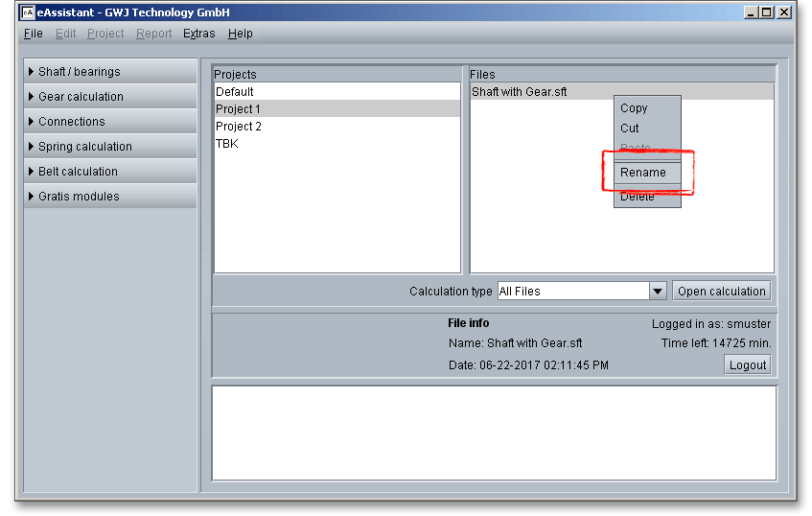The height and width of the screenshot is (516, 812).
Task: Select the Default project
Action: 235,92
